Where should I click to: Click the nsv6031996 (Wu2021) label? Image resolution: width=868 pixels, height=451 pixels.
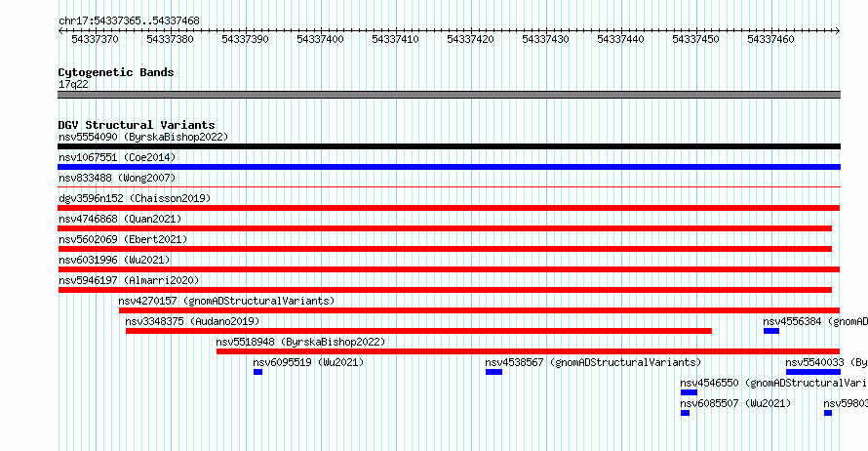pyautogui.click(x=114, y=260)
